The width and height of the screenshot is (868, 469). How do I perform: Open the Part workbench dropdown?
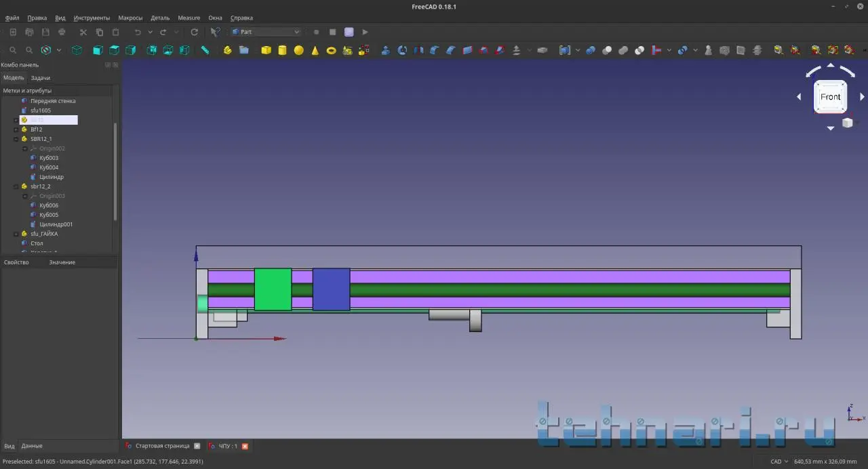(x=266, y=32)
